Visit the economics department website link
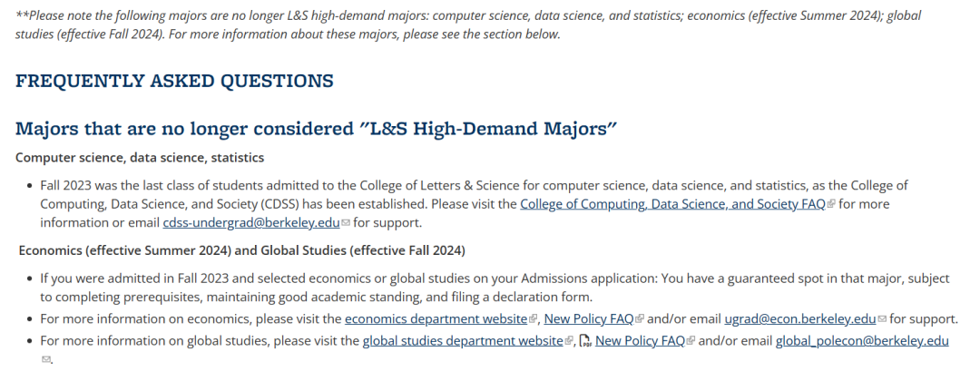Screen dimensions: 980x381 coord(436,319)
